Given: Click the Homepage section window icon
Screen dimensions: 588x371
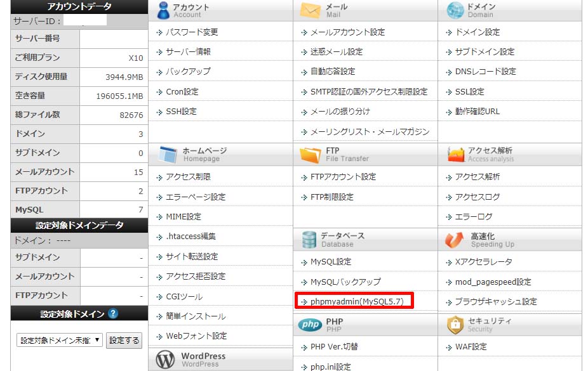Looking at the screenshot, I should coord(167,155).
